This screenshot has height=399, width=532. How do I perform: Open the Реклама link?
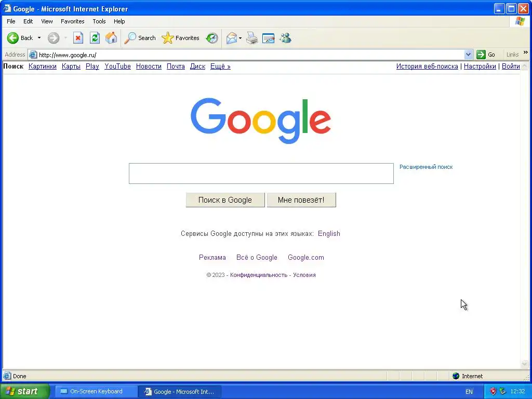coord(212,257)
